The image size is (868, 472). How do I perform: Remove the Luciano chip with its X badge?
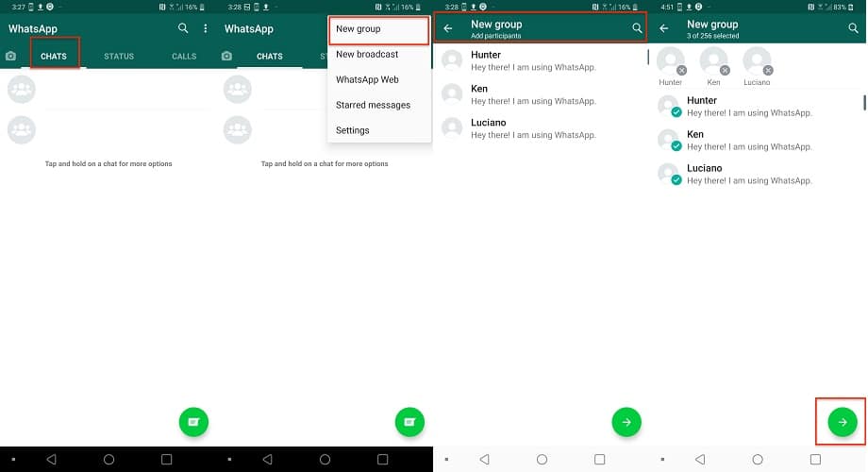pos(768,71)
